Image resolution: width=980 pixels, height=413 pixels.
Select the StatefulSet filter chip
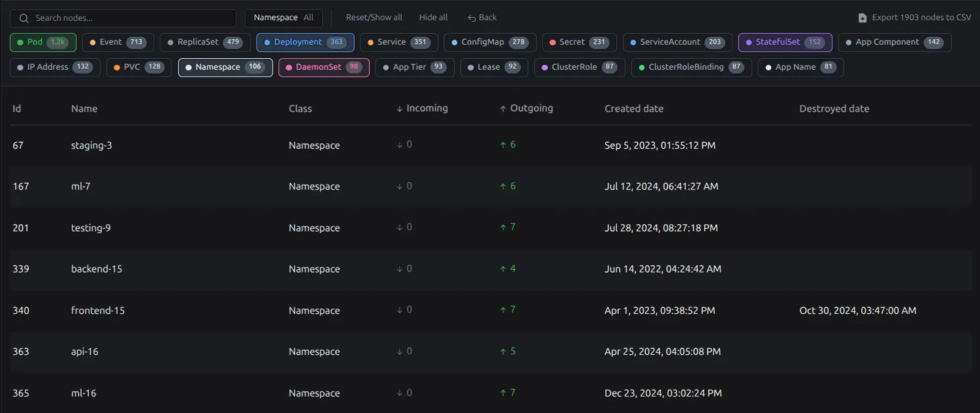pyautogui.click(x=785, y=42)
